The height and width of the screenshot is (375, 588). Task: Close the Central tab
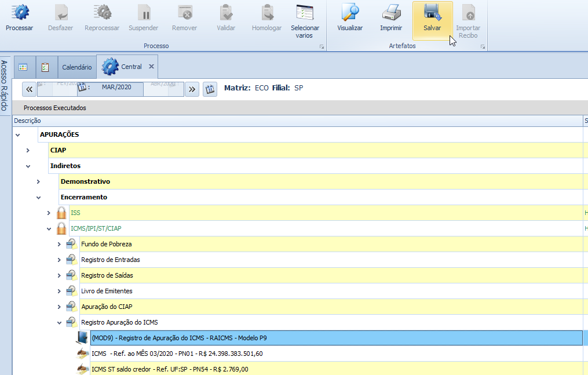point(151,67)
